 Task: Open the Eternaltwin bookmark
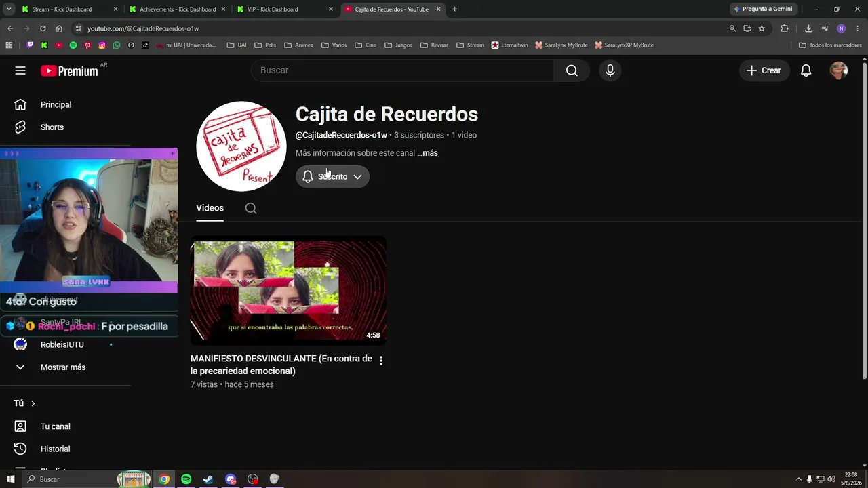(x=509, y=45)
